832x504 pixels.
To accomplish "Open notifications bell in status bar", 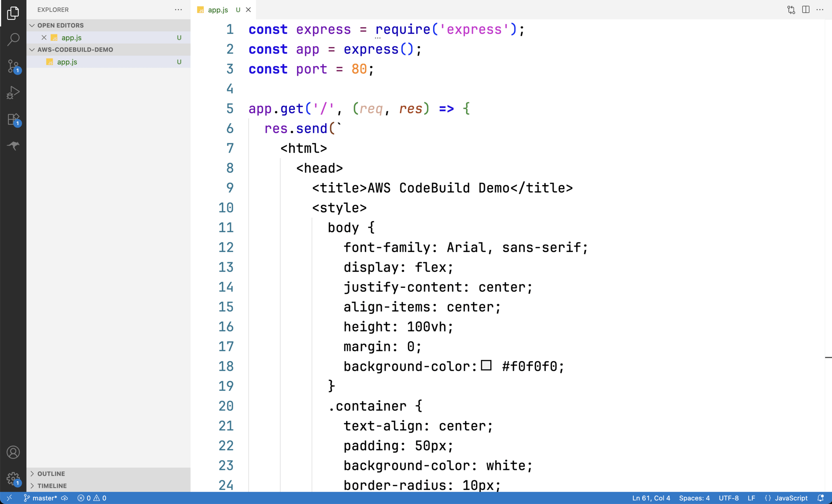I will coord(820,498).
